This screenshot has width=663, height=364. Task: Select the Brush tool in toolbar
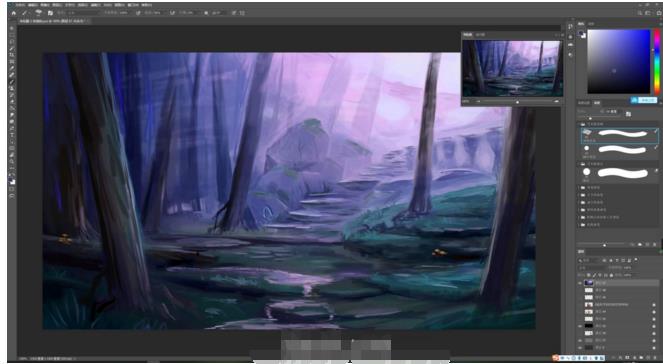[11, 82]
